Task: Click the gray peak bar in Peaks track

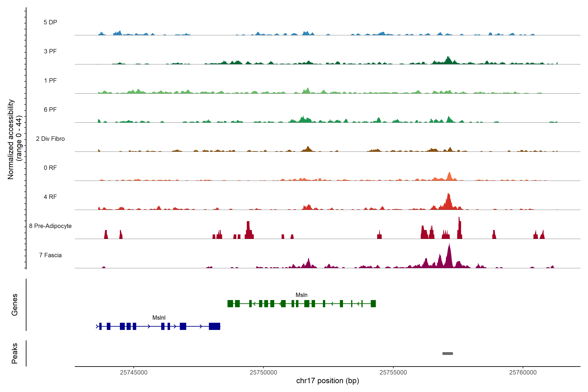Action: coord(448,353)
